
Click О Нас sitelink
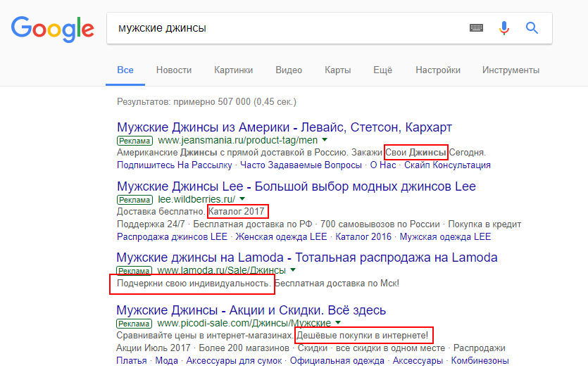pyautogui.click(x=383, y=165)
